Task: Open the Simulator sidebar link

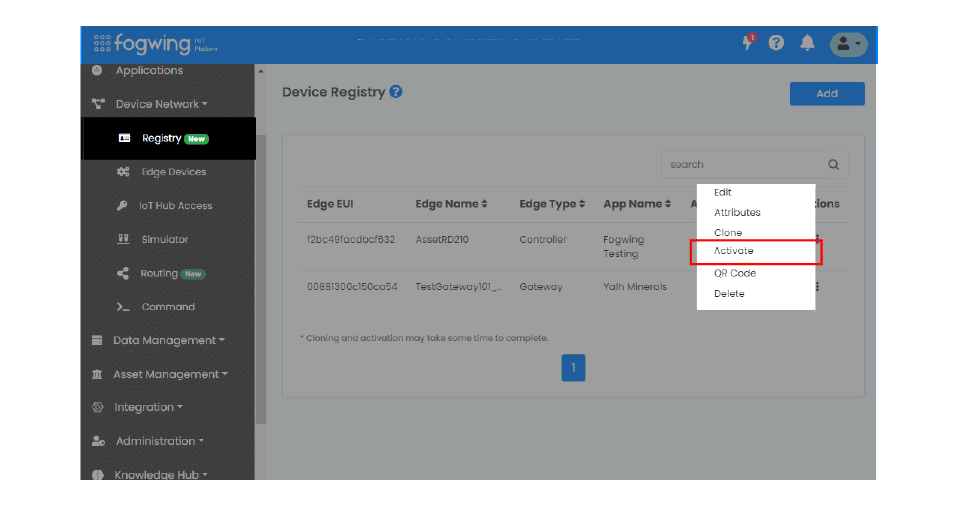Action: 165,240
